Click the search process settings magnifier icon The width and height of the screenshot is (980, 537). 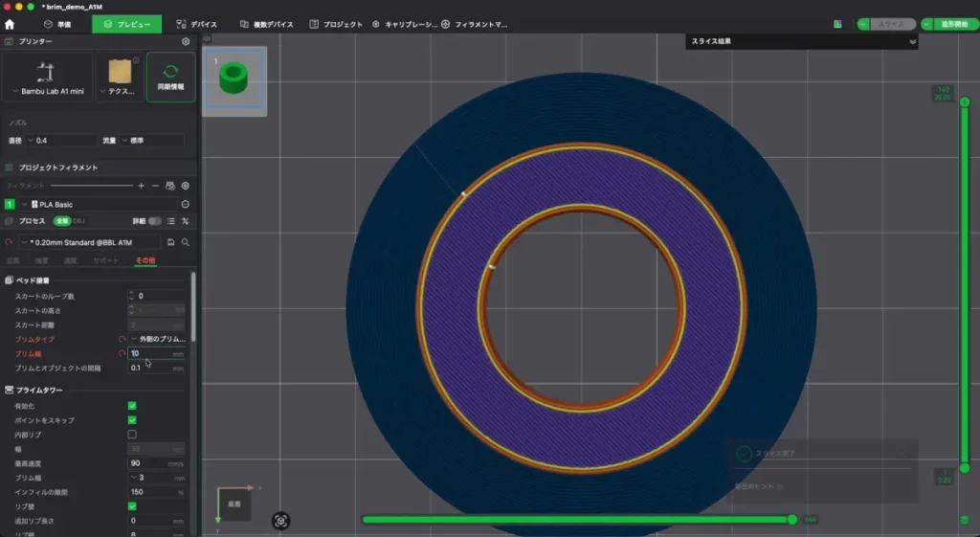tap(186, 242)
